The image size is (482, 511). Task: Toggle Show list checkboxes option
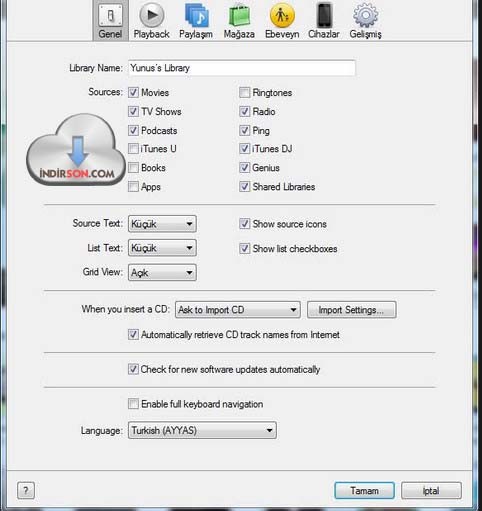pyautogui.click(x=244, y=248)
